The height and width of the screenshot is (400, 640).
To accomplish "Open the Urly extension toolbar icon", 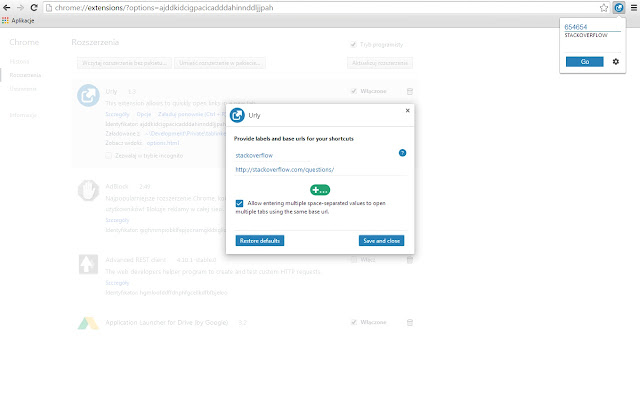I will pos(619,8).
